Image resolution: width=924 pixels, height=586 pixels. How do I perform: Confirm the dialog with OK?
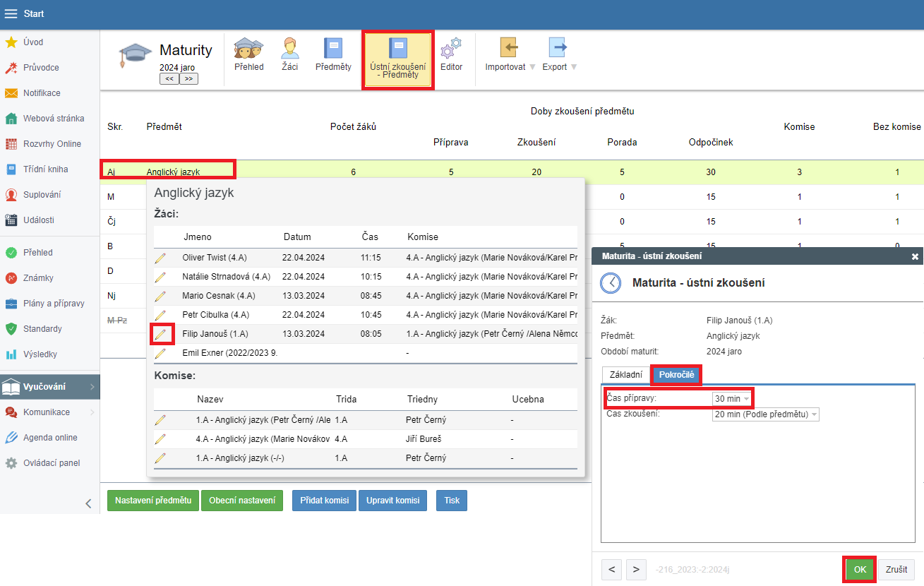coord(860,569)
